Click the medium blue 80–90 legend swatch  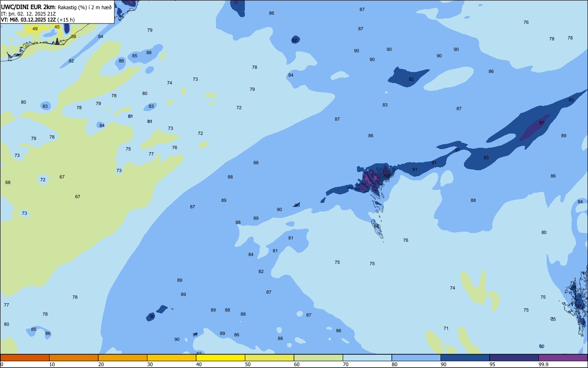(x=416, y=357)
